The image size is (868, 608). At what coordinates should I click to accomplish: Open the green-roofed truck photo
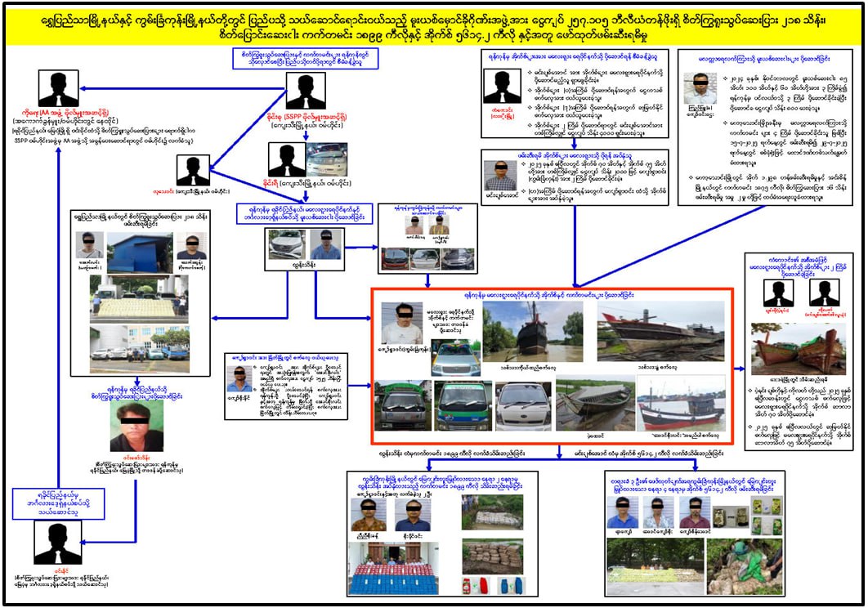(403, 405)
